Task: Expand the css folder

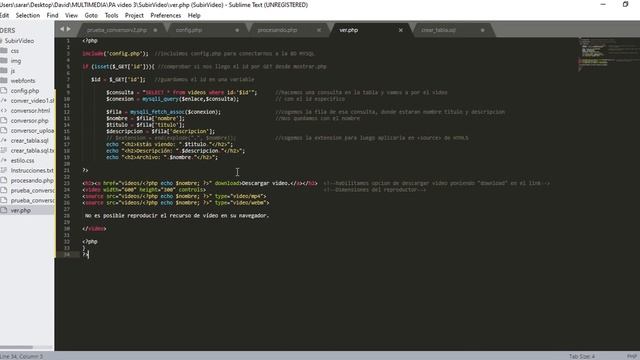Action: click(x=4, y=51)
